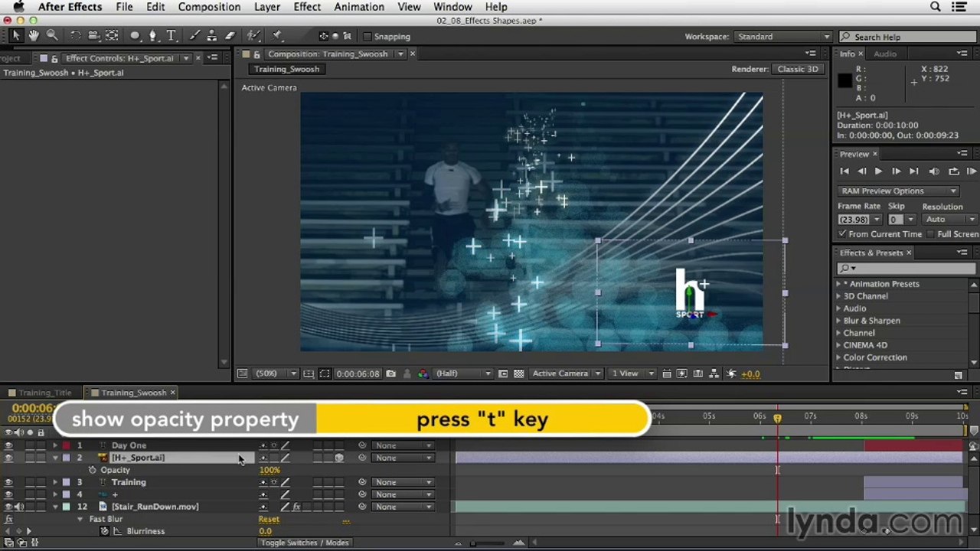Select the Puppet Pin tool
980x551 pixels.
click(277, 36)
